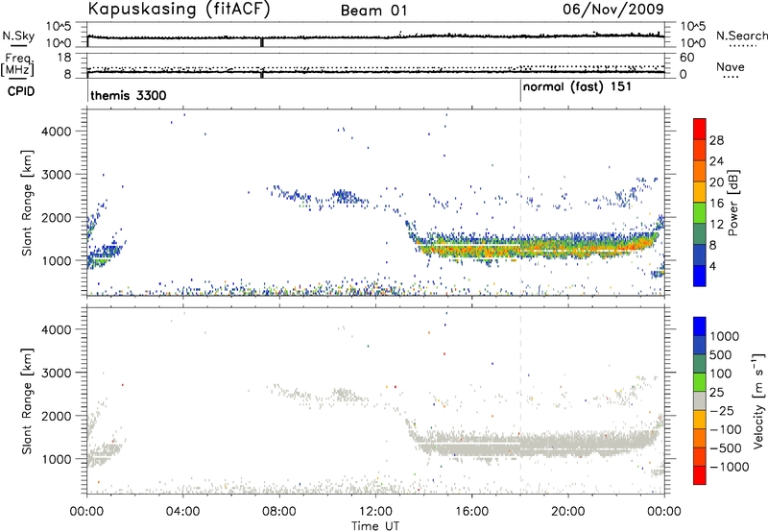Screen dimensions: 768x532
Task: Click the 'Time UT' axis title
Action: pos(375,525)
